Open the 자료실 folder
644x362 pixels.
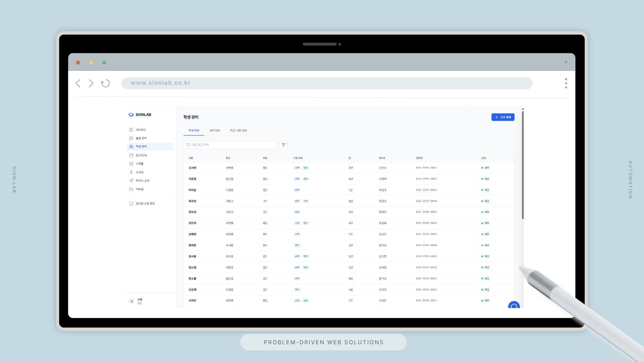[139, 189]
